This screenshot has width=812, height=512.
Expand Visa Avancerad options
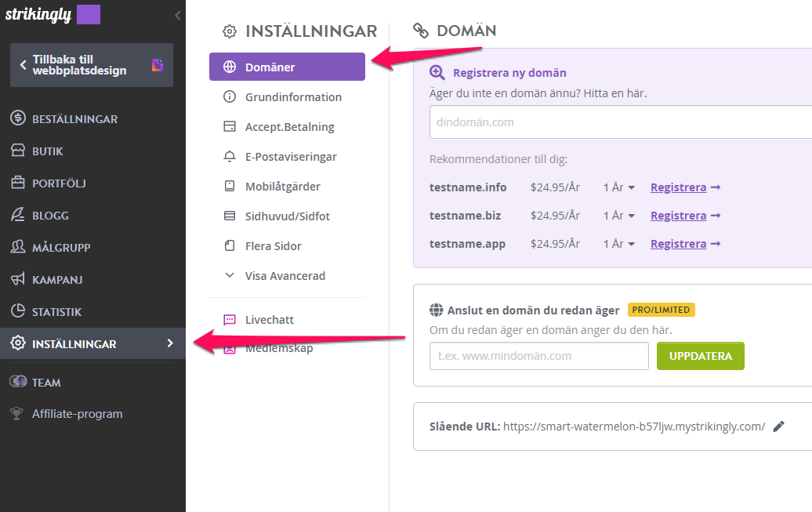tap(285, 276)
